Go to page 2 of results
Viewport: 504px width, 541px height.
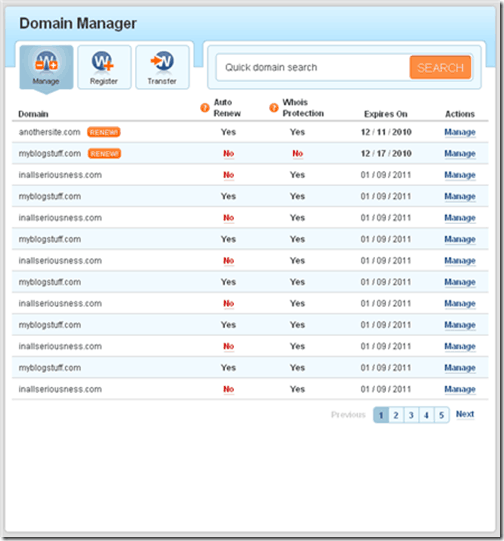point(396,415)
